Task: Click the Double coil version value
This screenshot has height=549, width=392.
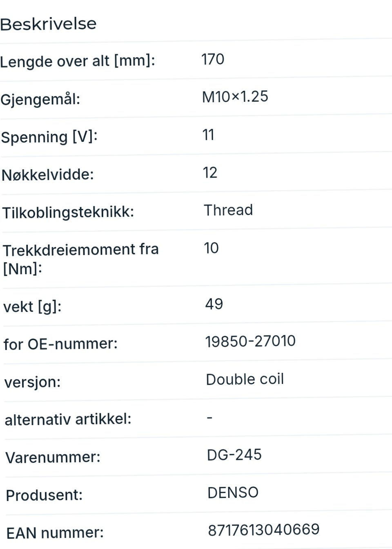Action: click(245, 379)
